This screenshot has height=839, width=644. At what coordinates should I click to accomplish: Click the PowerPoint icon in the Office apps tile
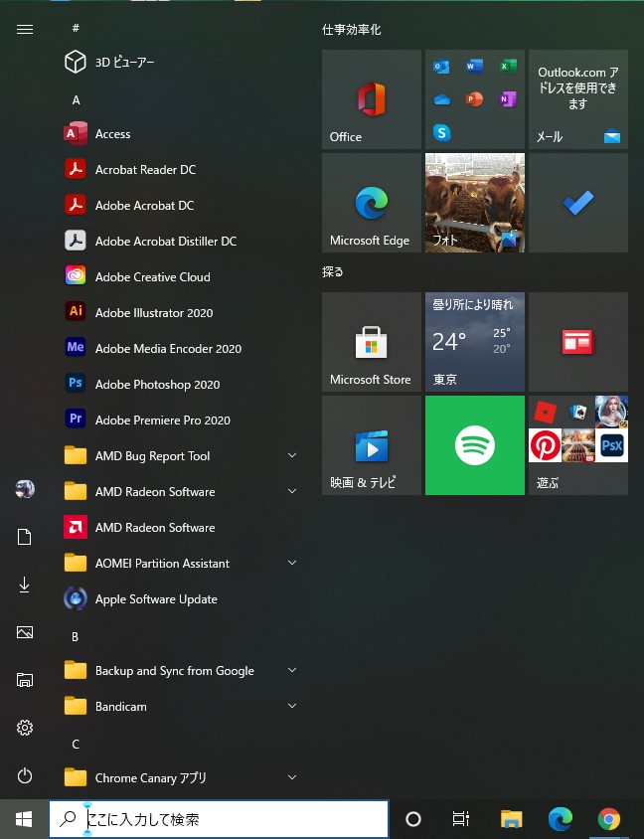tap(474, 99)
